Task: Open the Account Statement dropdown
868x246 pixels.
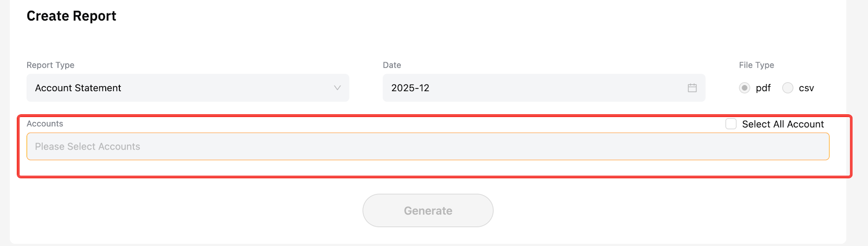Action: pyautogui.click(x=188, y=88)
